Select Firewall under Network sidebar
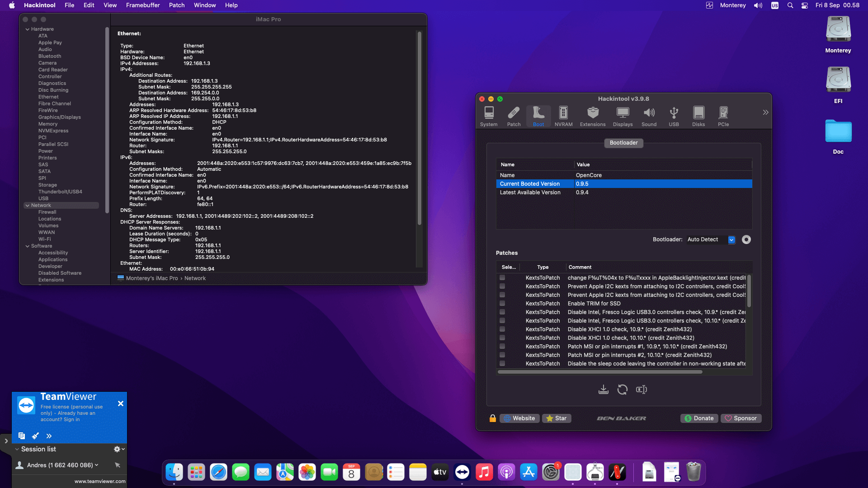 point(47,212)
